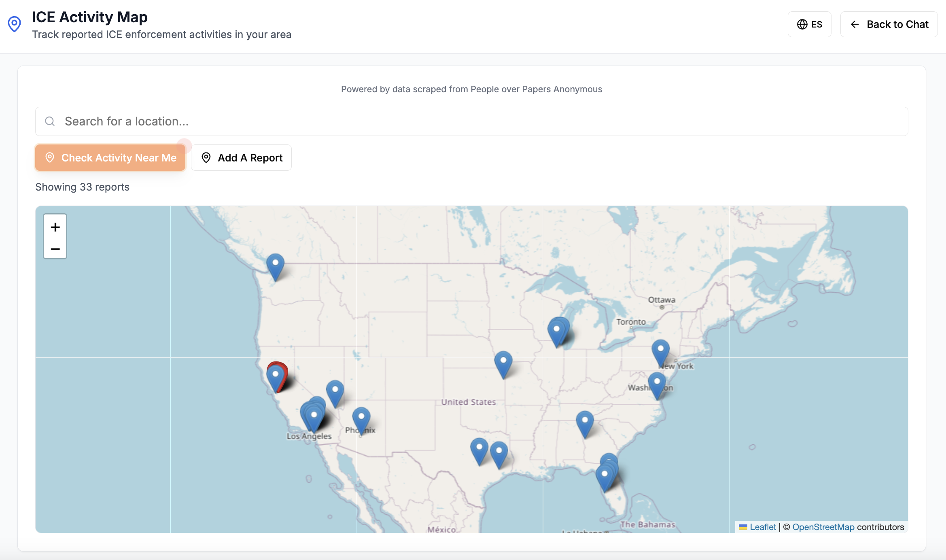The height and width of the screenshot is (560, 946).
Task: Click the Add A Report button
Action: pyautogui.click(x=242, y=158)
